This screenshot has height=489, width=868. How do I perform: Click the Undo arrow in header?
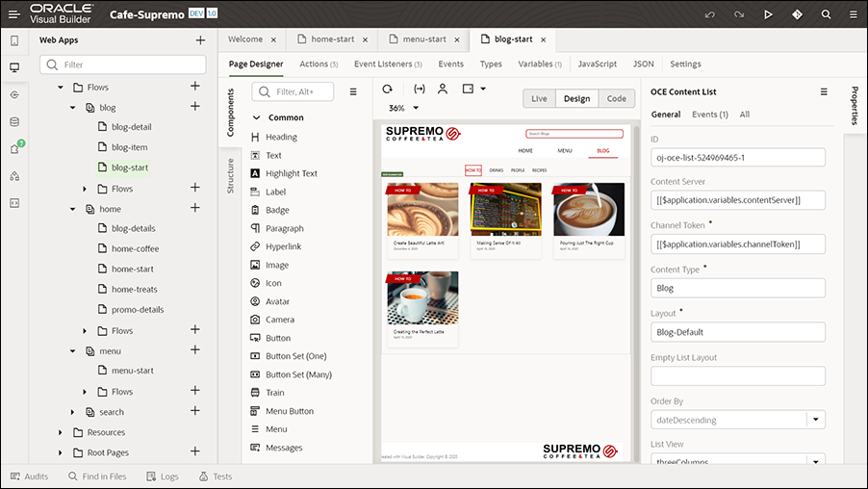tap(709, 14)
